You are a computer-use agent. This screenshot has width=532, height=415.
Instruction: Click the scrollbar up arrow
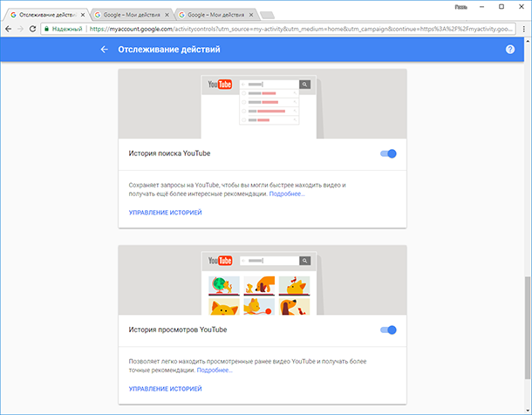(528, 41)
